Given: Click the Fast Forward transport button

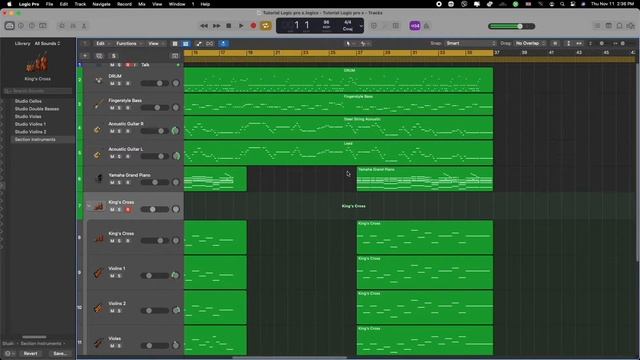Looking at the screenshot, I should (216, 26).
